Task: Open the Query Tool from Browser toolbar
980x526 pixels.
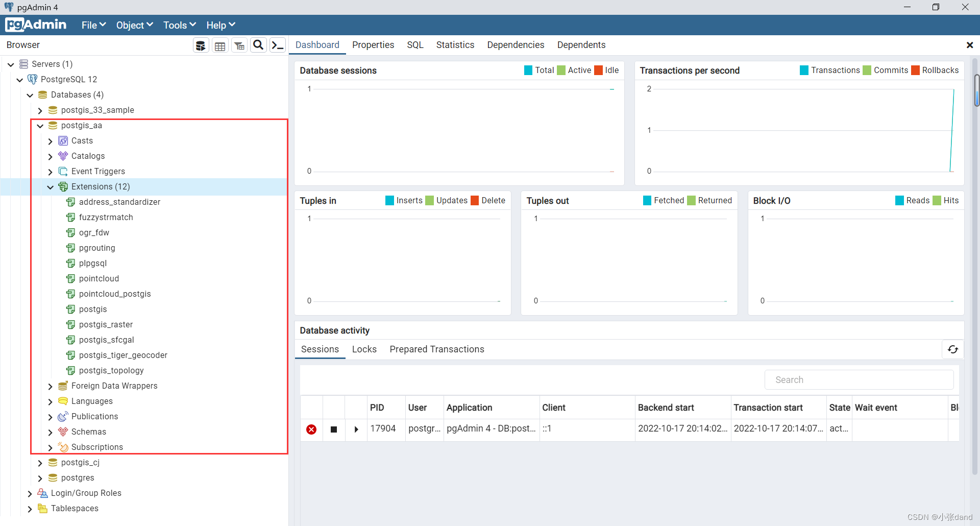Action: (x=201, y=45)
